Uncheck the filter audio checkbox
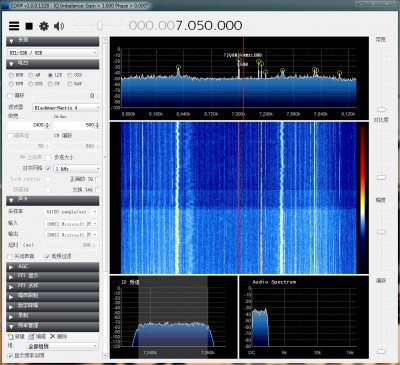The image size is (400, 365). click(47, 257)
